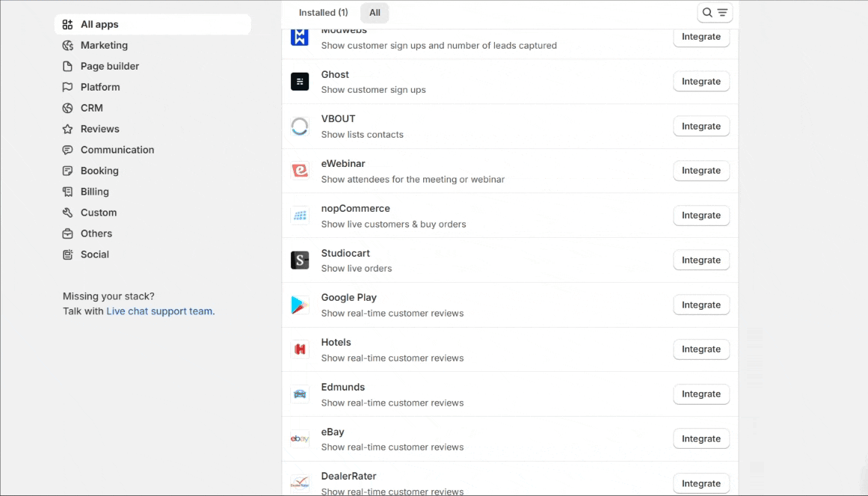
Task: Click the eBay app logo
Action: click(x=300, y=439)
